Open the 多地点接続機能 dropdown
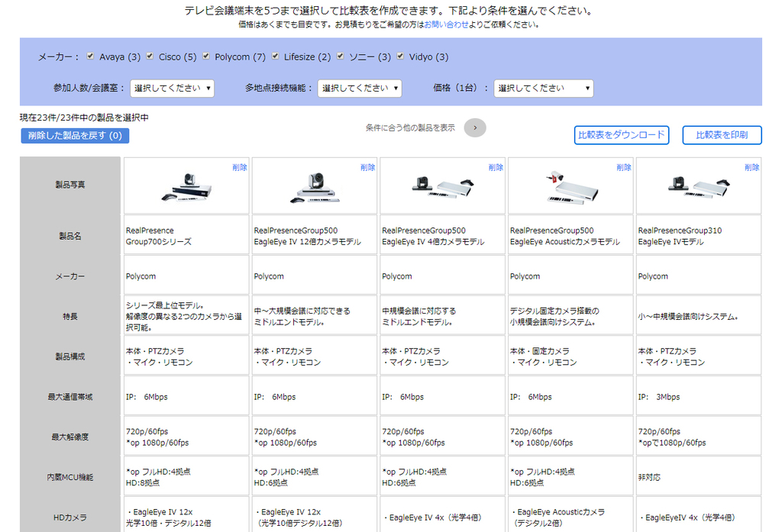The image size is (782, 532). pyautogui.click(x=360, y=89)
